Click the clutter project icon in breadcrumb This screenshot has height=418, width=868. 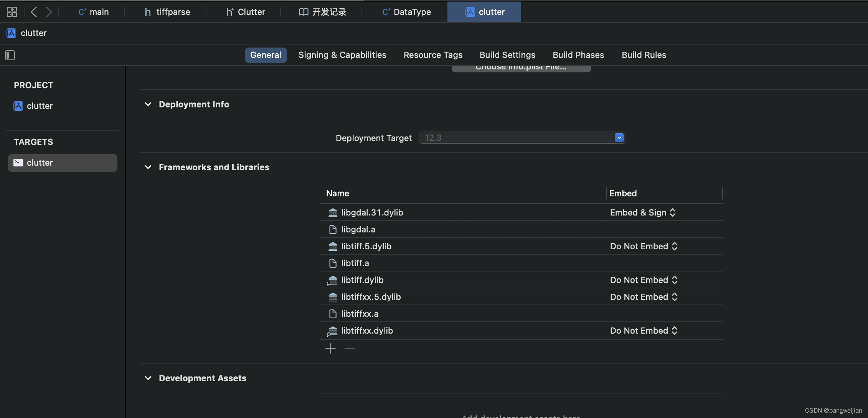12,33
